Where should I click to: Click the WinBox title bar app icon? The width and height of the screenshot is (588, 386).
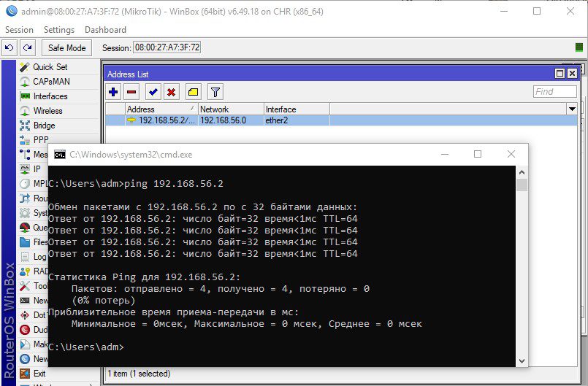point(11,11)
